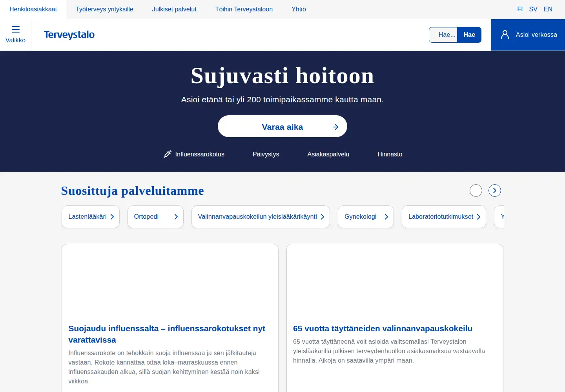This screenshot has width=565, height=392.
Task: Click the Hae search button
Action: click(x=469, y=35)
